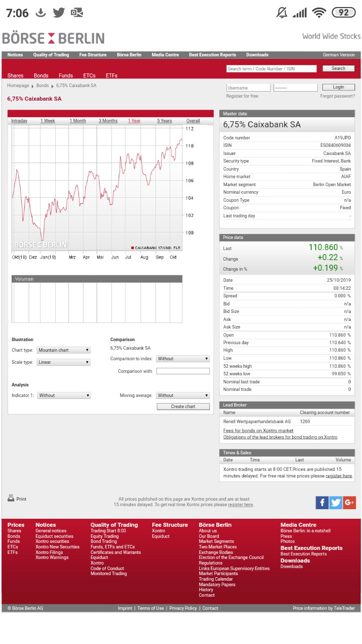Open Privacy Policy footer link
This screenshot has width=362, height=644.
coord(183,608)
